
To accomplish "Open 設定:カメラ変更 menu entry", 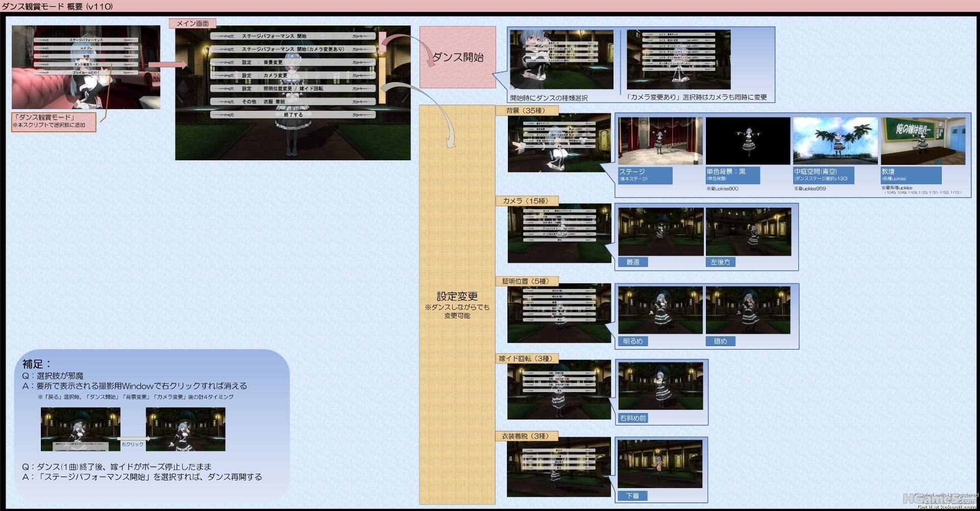I will (x=293, y=76).
